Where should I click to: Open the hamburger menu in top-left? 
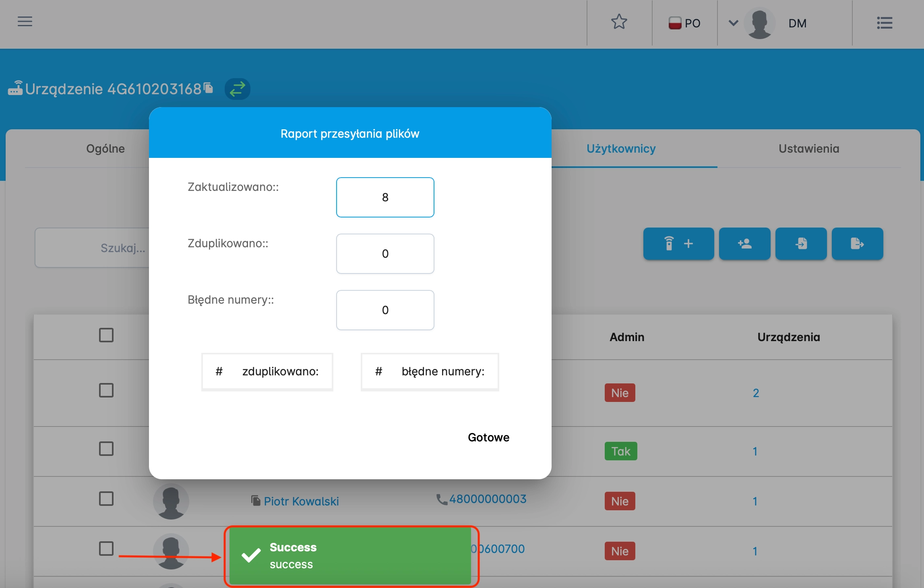pyautogui.click(x=25, y=21)
